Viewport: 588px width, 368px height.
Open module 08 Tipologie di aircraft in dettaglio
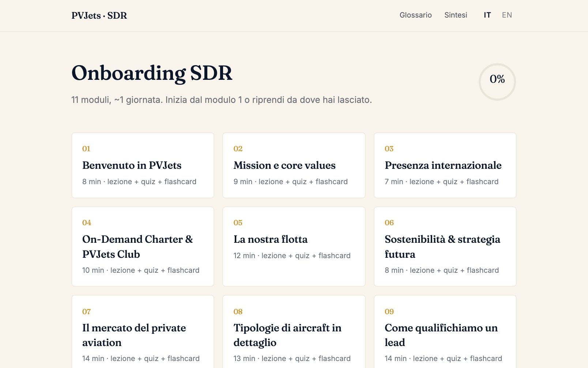[x=294, y=332]
